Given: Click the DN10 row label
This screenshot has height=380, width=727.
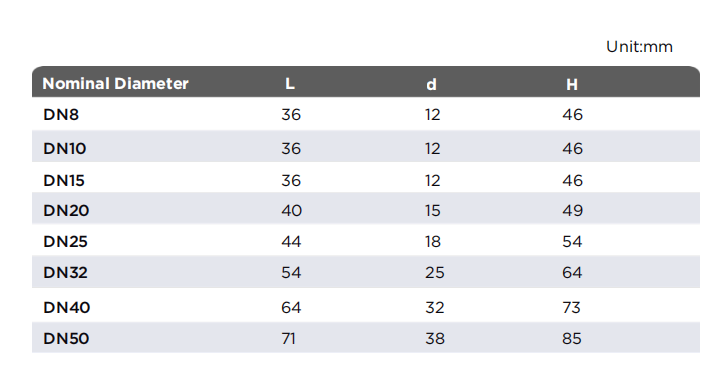Looking at the screenshot, I should (x=64, y=148).
